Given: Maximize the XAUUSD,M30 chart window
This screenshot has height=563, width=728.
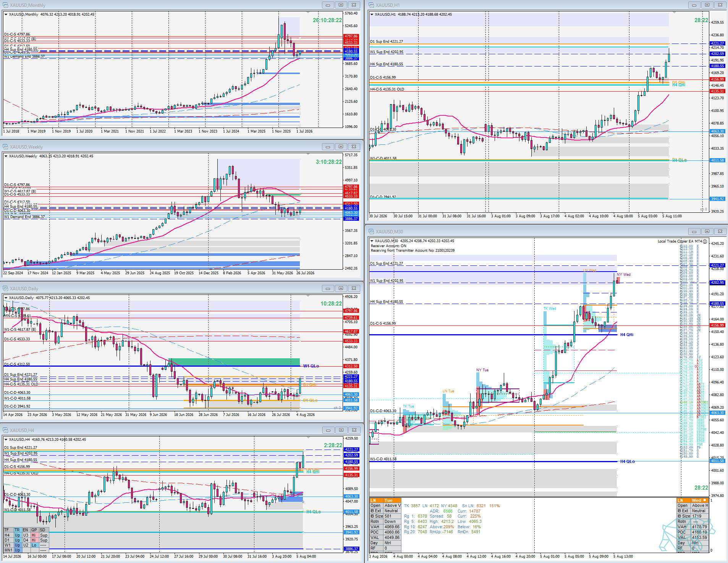Looking at the screenshot, I should pyautogui.click(x=707, y=231).
